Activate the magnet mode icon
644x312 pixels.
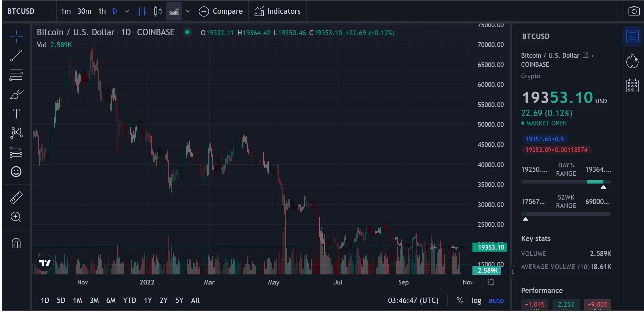16,243
